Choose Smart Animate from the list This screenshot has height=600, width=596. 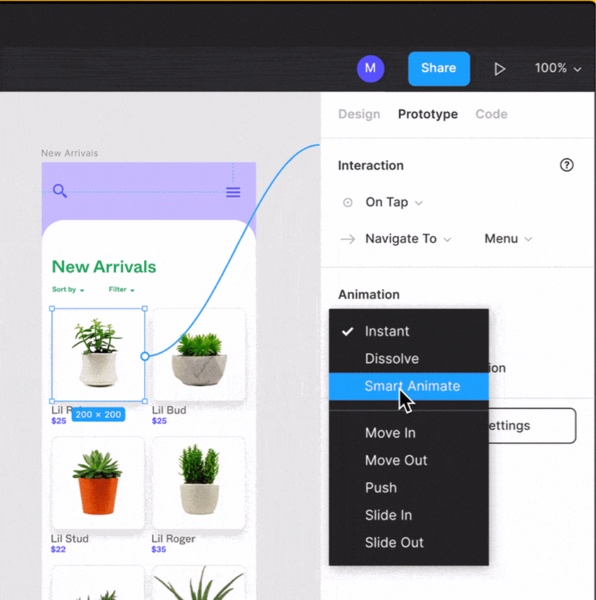pyautogui.click(x=409, y=386)
